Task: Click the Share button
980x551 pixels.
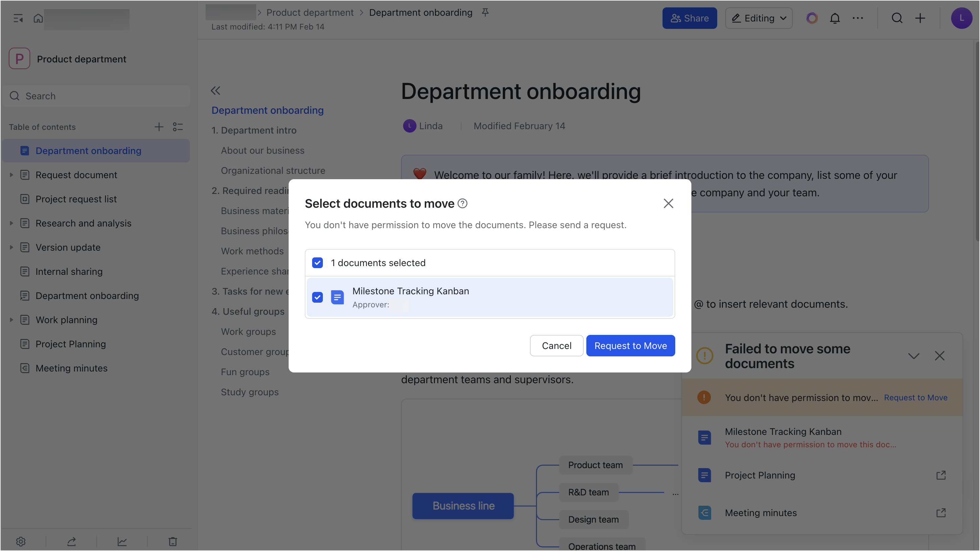Action: pos(689,18)
